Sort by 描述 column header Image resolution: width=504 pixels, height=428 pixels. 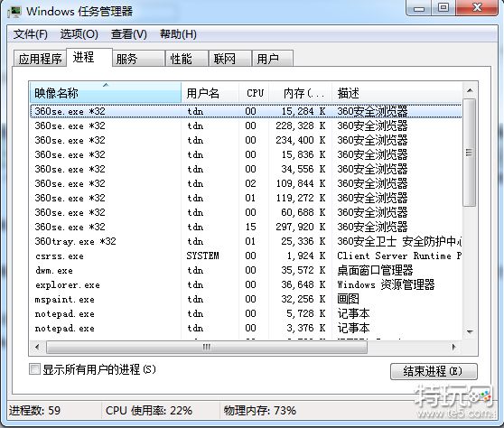(x=397, y=93)
